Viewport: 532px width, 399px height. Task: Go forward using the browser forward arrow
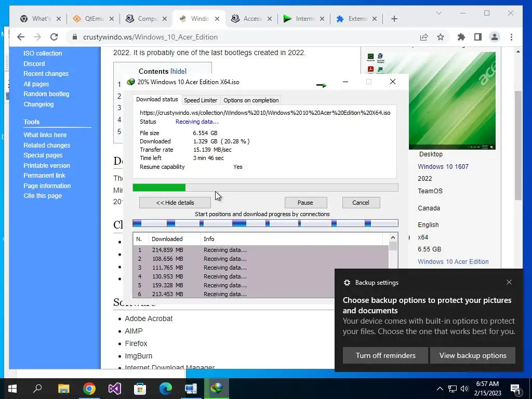point(37,37)
